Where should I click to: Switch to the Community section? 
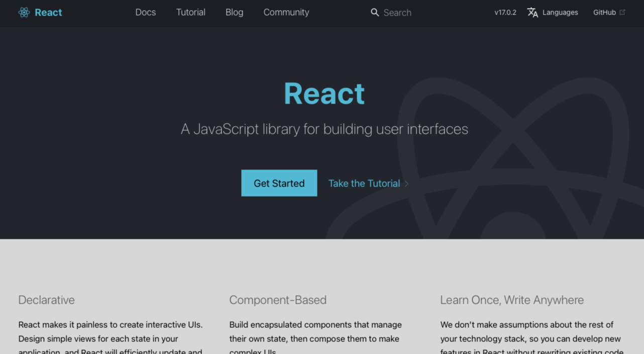286,12
